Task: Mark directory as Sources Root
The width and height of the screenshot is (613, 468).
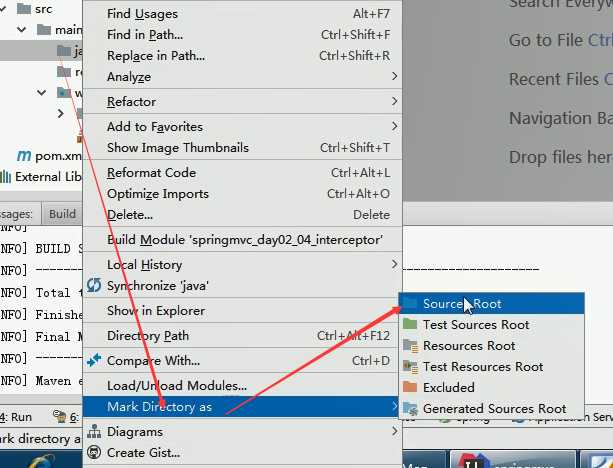Action: click(492, 304)
